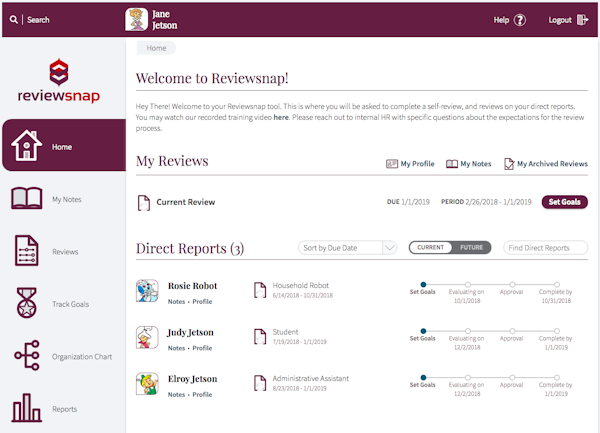Click the My Archived Reviews document icon

point(509,164)
